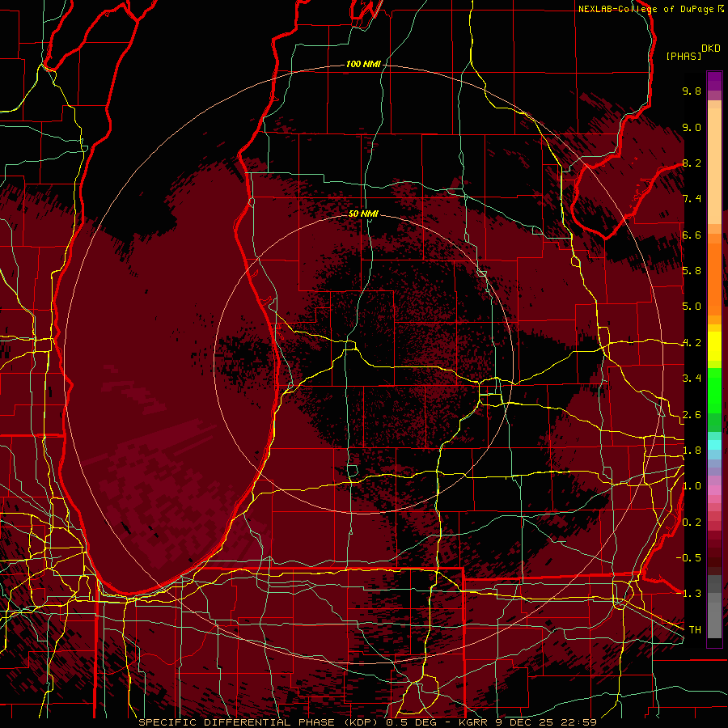The width and height of the screenshot is (728, 728).
Task: Click the bright green color bar segment
Action: 714,391
